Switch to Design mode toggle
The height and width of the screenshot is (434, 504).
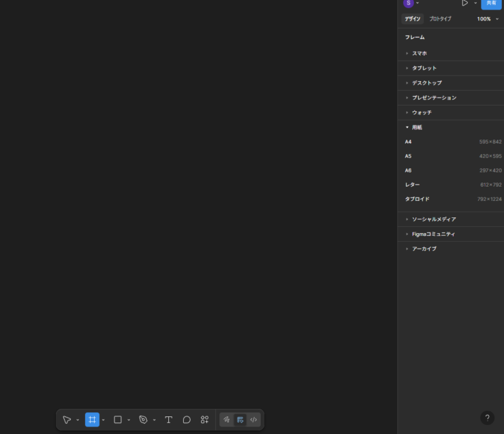pos(240,420)
